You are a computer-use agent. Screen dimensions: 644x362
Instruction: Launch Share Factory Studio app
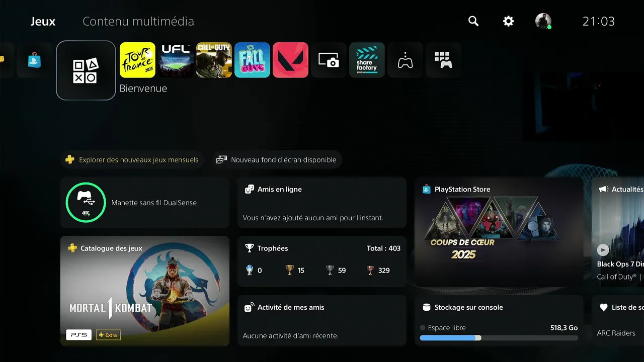pos(367,60)
